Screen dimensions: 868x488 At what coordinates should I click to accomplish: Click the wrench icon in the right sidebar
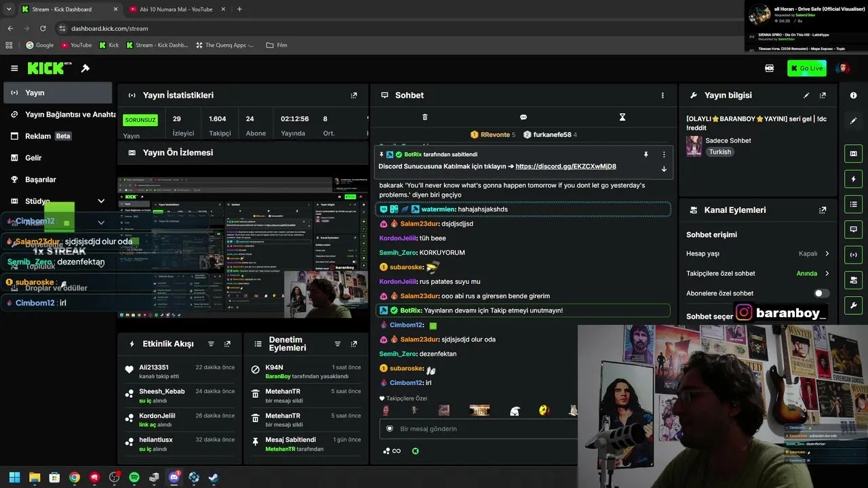tap(854, 304)
